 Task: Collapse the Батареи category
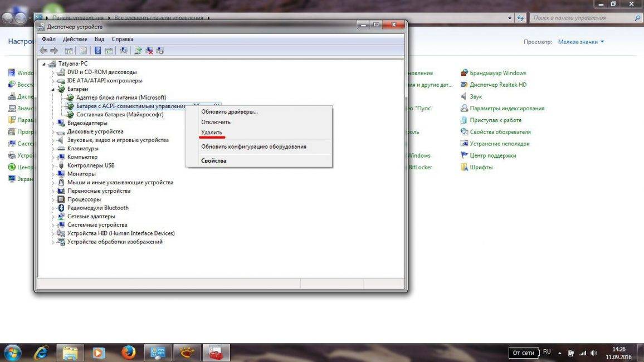click(x=53, y=89)
